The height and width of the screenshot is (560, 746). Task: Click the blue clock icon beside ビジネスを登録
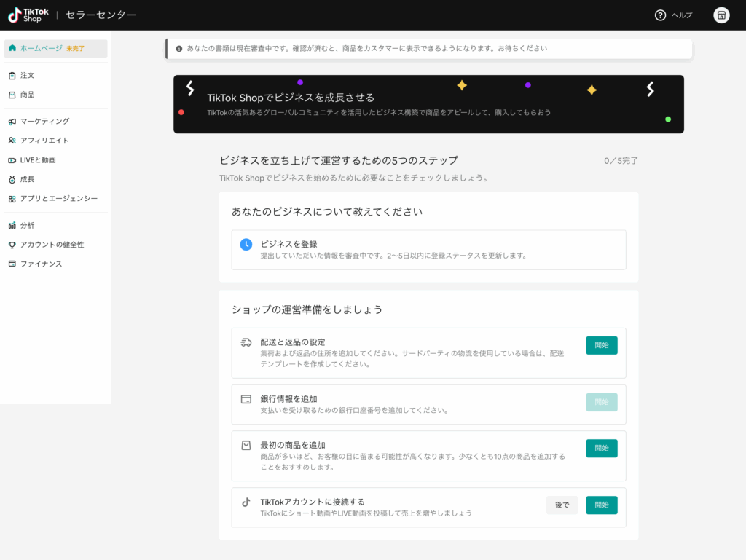246,245
